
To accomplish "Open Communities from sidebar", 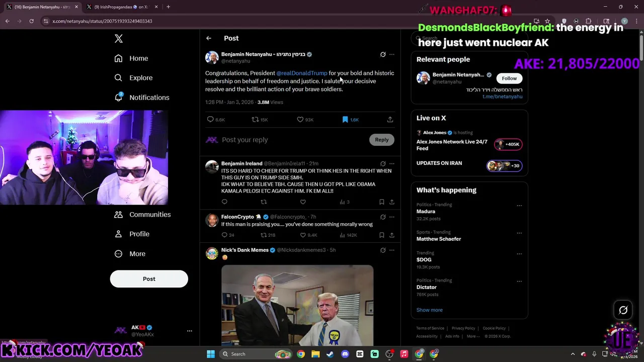I will [142, 215].
